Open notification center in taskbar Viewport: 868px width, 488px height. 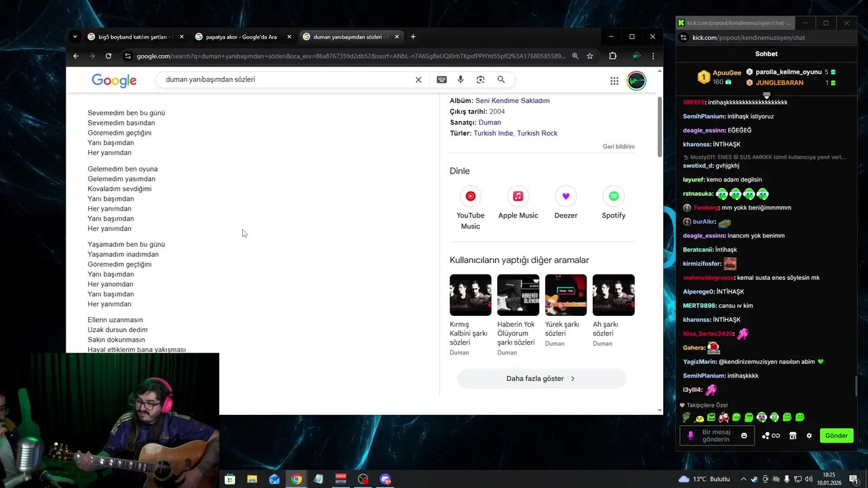tap(853, 479)
